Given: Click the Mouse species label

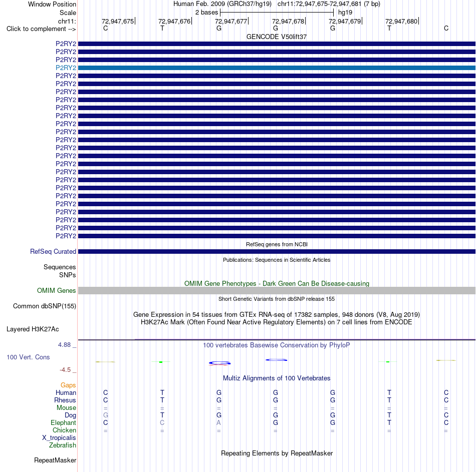Looking at the screenshot, I should [x=66, y=408].
